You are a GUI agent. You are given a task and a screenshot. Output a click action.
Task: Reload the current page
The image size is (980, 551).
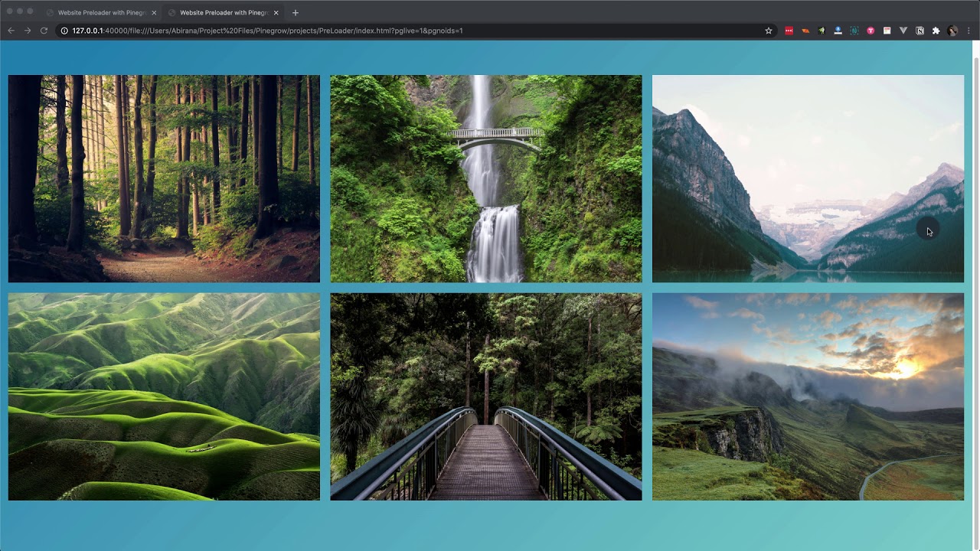(44, 31)
